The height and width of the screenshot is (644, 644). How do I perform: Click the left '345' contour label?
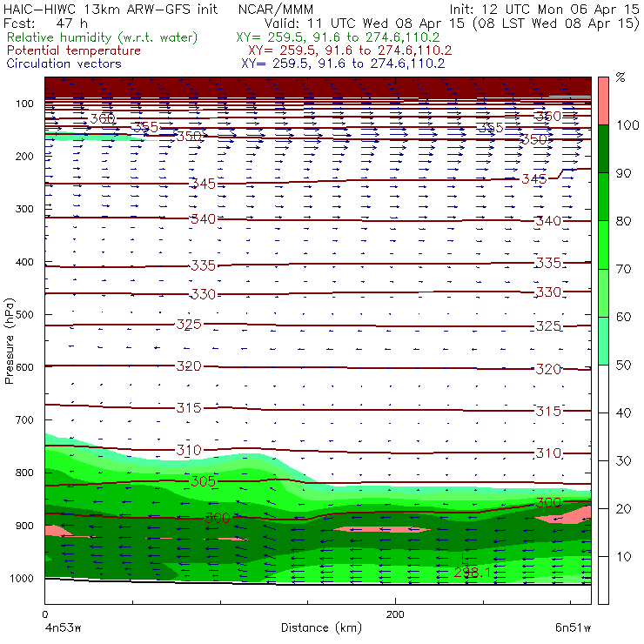(204, 184)
